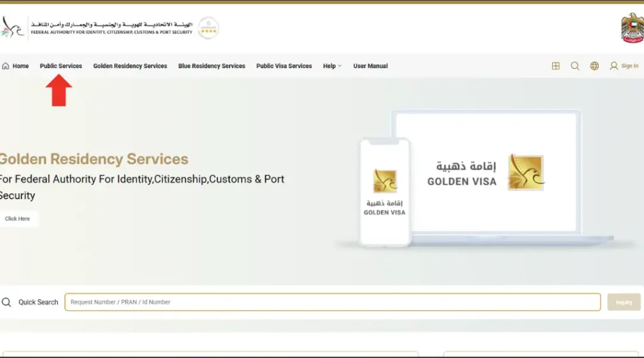Click the Quick Search magnifier icon
The image size is (644, 358).
click(6, 303)
